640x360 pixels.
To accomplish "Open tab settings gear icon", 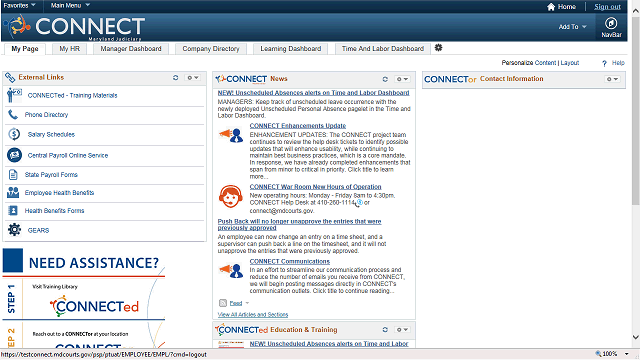I will click(x=438, y=48).
